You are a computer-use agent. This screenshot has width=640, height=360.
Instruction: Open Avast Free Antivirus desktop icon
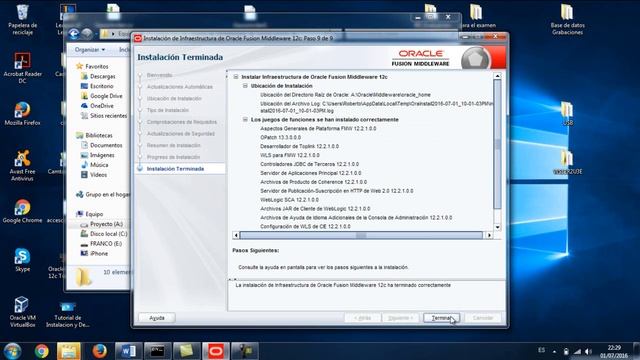pos(22,165)
